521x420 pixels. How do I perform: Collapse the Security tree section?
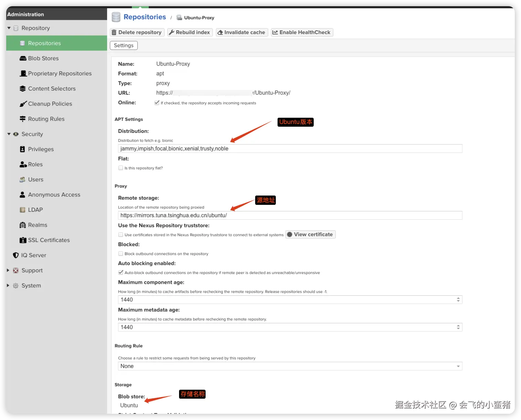point(9,134)
